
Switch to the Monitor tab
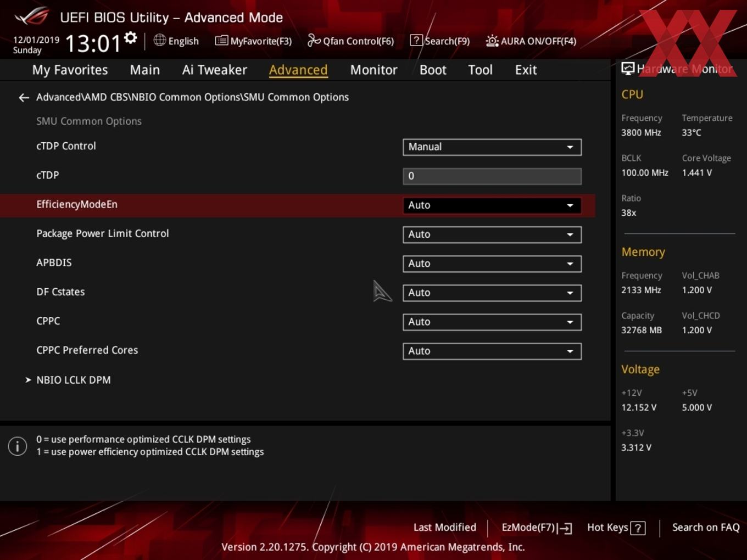click(x=374, y=70)
